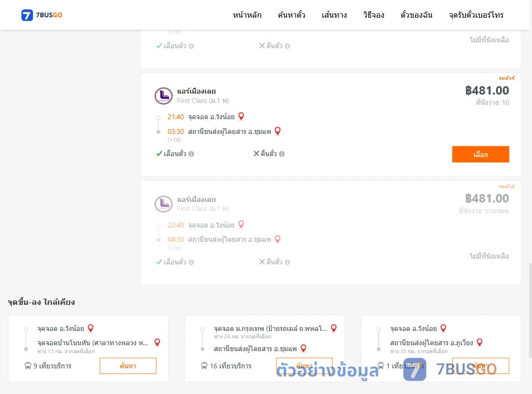
Task: Click the 04:30 arrival time
Action: 176,239
